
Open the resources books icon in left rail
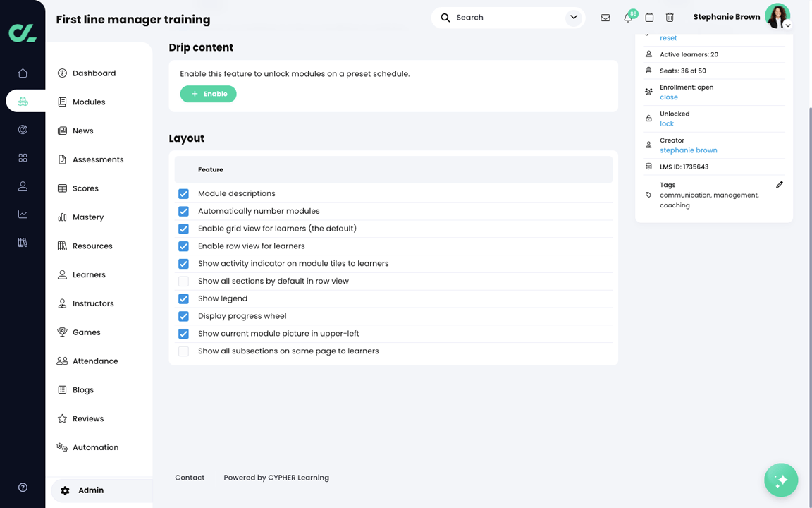23,242
